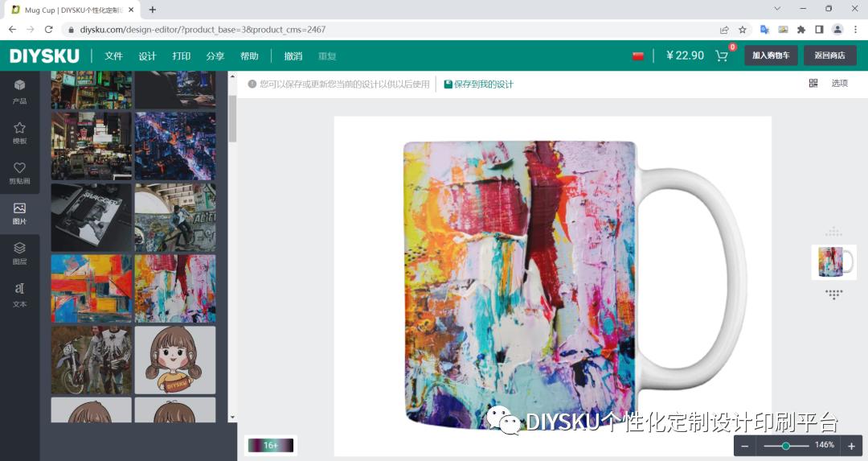Click 保存到我的设计 save link
The width and height of the screenshot is (868, 461).
tap(479, 84)
